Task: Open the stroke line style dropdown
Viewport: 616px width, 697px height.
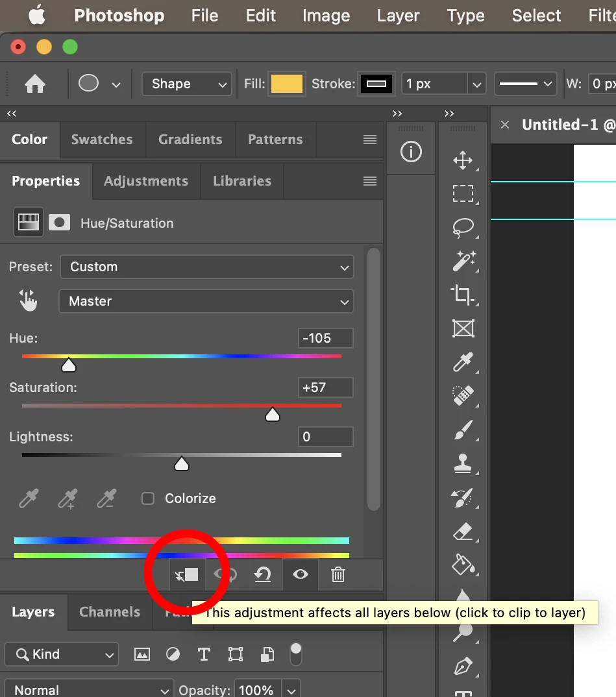Action: tap(526, 84)
